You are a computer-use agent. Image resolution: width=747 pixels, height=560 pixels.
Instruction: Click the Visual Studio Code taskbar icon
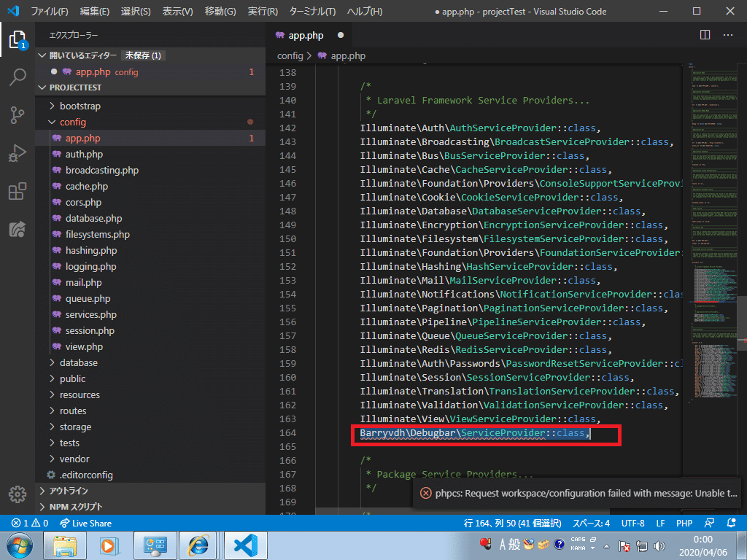point(245,545)
